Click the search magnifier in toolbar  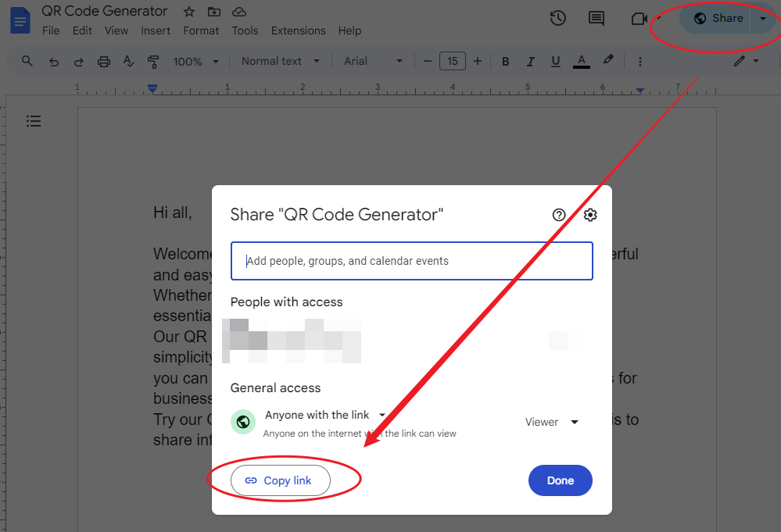click(27, 61)
